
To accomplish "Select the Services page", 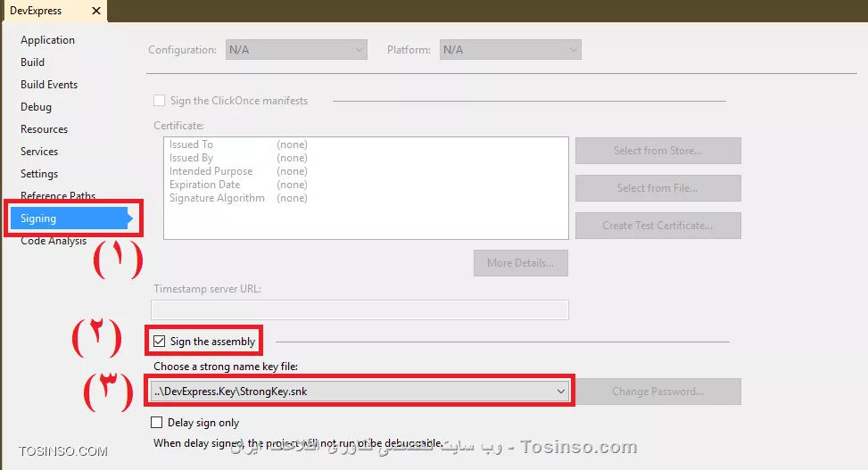I will (39, 151).
